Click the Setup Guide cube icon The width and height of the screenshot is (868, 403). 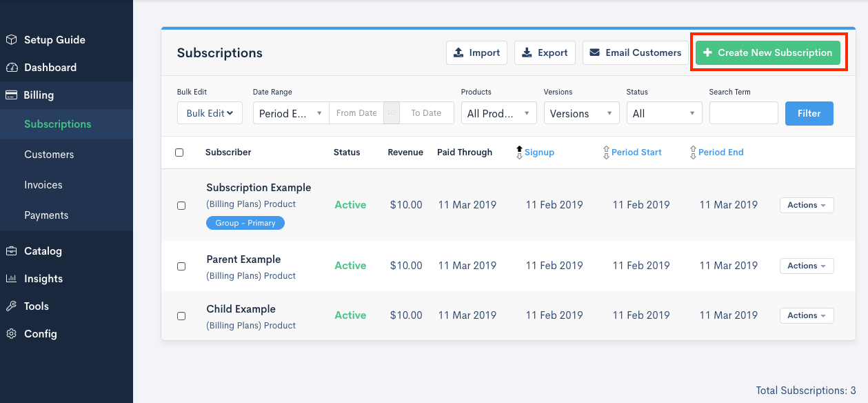(11, 40)
